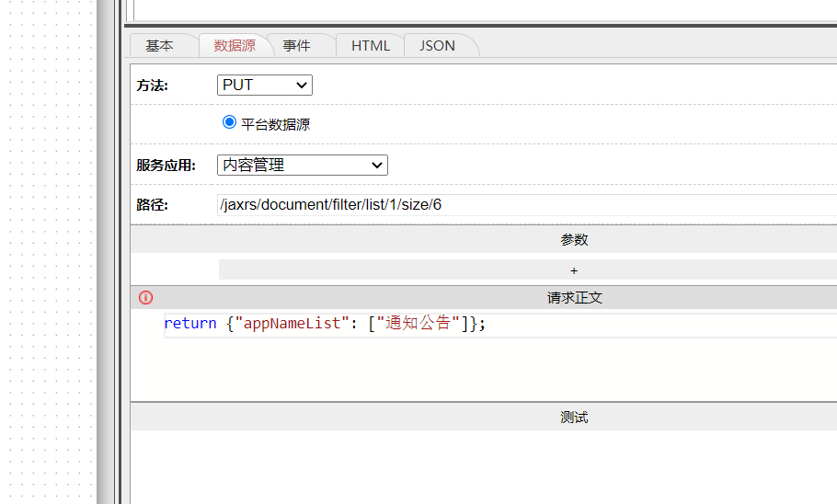The height and width of the screenshot is (504, 837).
Task: Click the 路径: label
Action: pos(152,205)
